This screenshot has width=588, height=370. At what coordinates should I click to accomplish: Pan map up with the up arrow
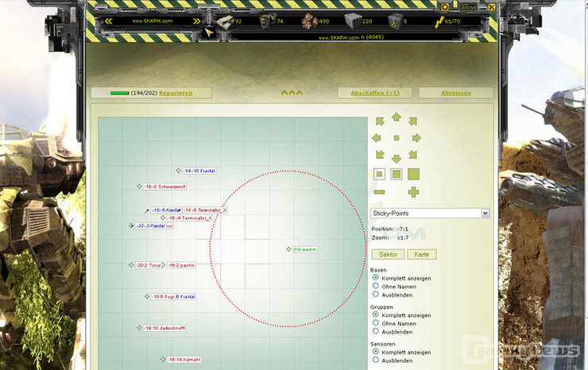(397, 117)
